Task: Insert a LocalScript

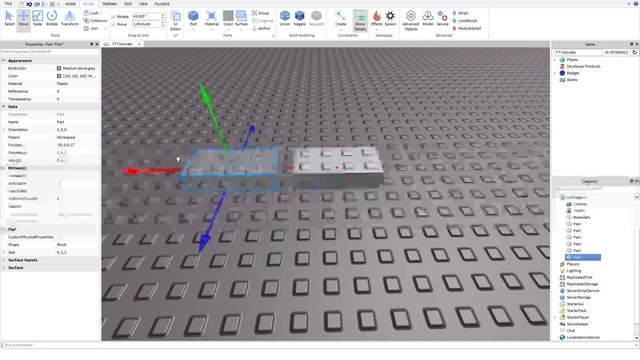Action: point(464,20)
